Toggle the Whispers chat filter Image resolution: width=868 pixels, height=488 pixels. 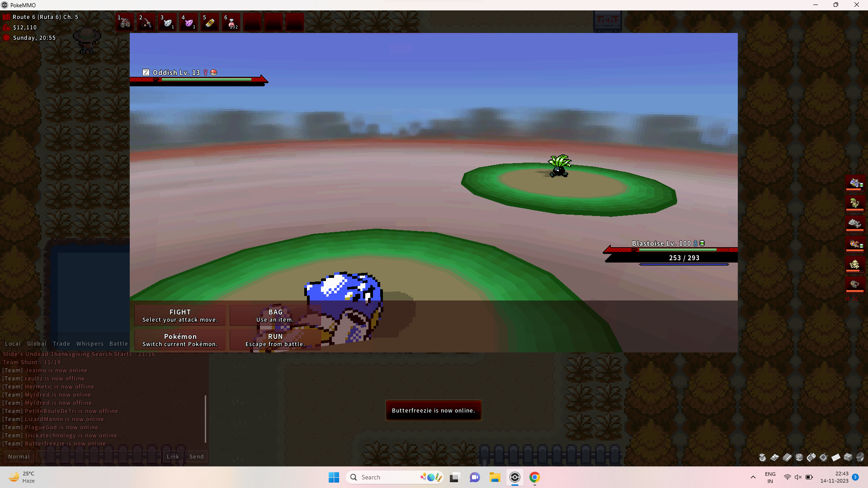click(90, 343)
